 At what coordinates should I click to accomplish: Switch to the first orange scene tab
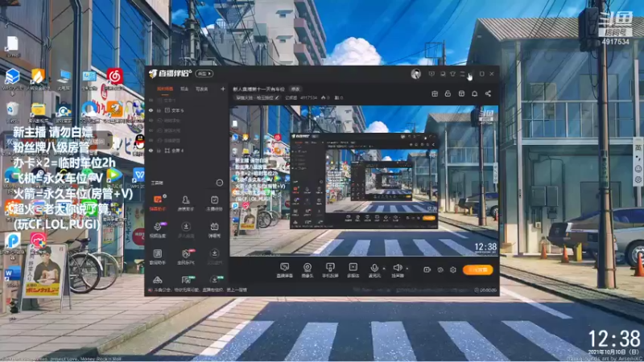[165, 88]
